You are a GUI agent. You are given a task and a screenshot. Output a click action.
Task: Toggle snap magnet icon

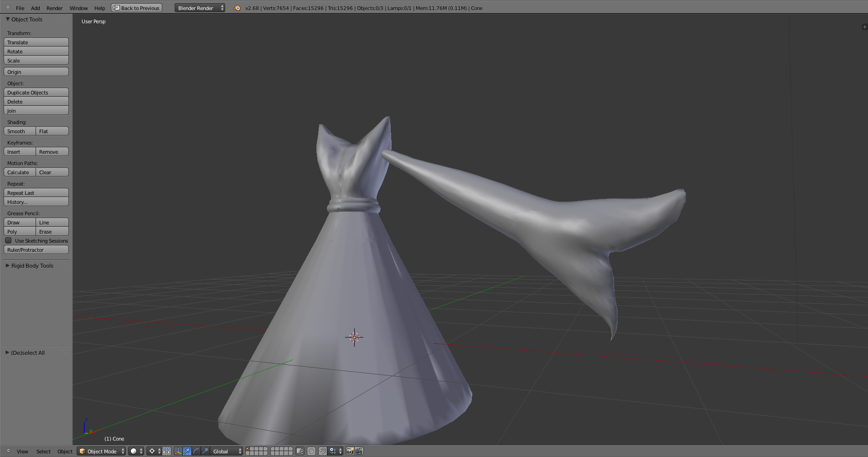(x=323, y=451)
